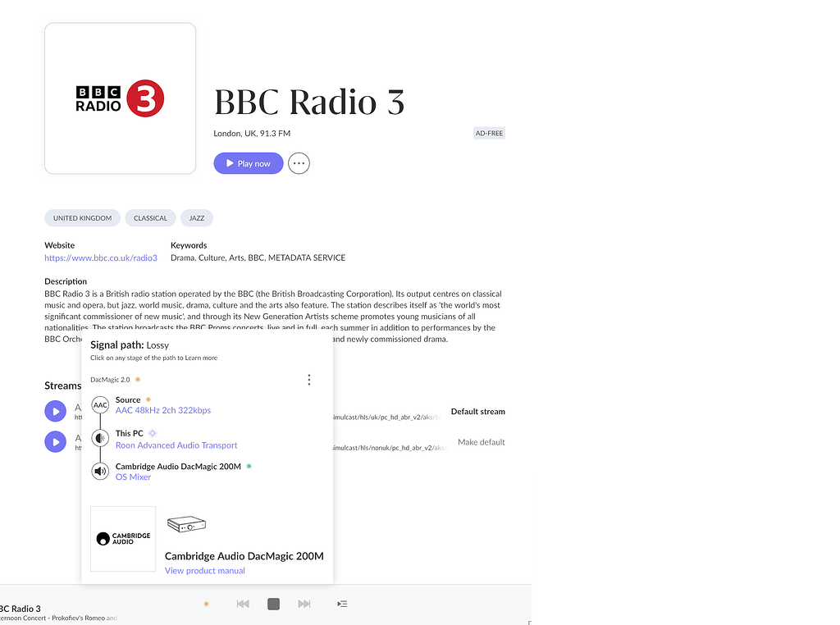The width and height of the screenshot is (840, 625).
Task: Click the BBC Radio 3 station logo
Action: point(120,98)
